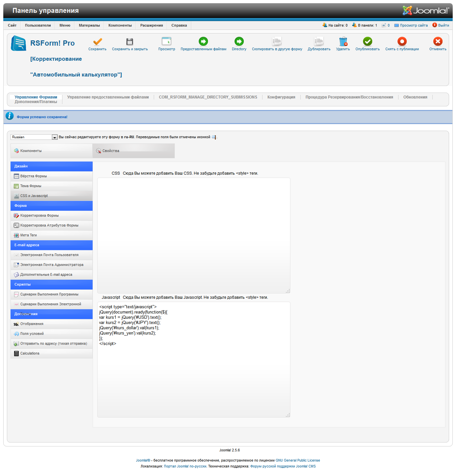Image resolution: width=456 pixels, height=476 pixels.
Task: Click the CSS textarea resize handle
Action: coord(288,291)
